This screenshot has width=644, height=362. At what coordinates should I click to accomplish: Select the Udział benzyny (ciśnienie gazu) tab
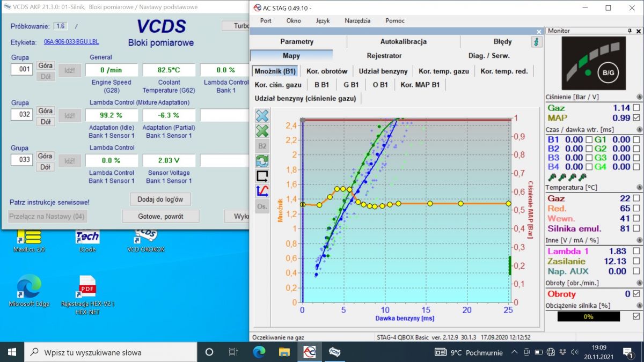[x=305, y=98]
